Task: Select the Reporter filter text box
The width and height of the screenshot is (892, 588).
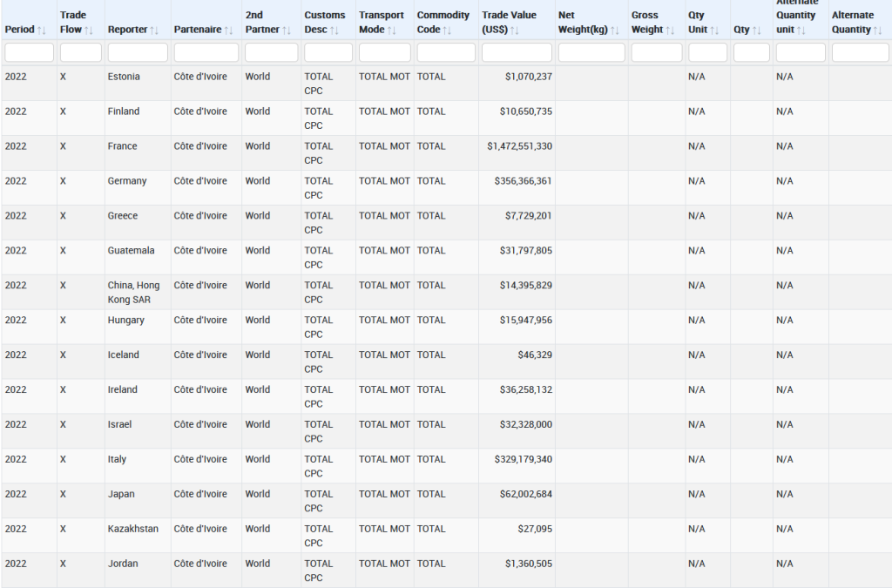Action: [x=138, y=52]
